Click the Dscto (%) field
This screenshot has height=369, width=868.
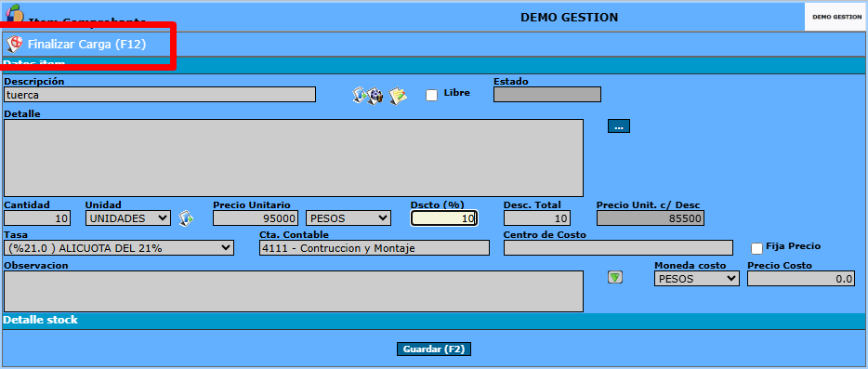pos(444,218)
